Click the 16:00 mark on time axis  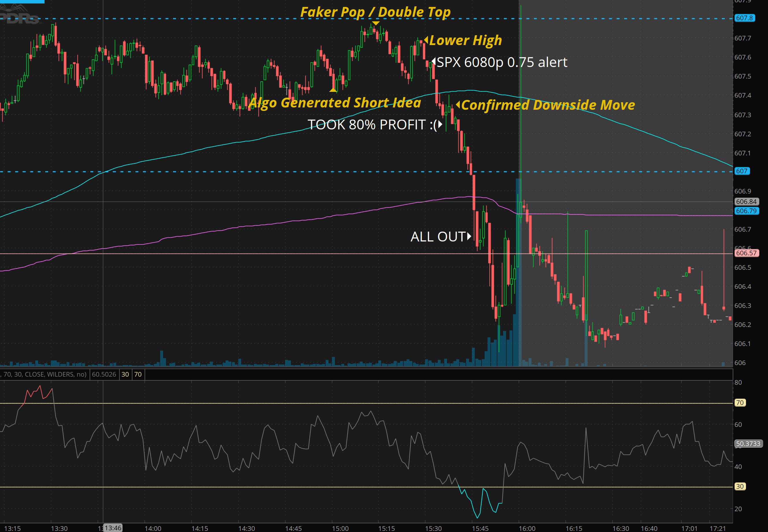[x=527, y=528]
